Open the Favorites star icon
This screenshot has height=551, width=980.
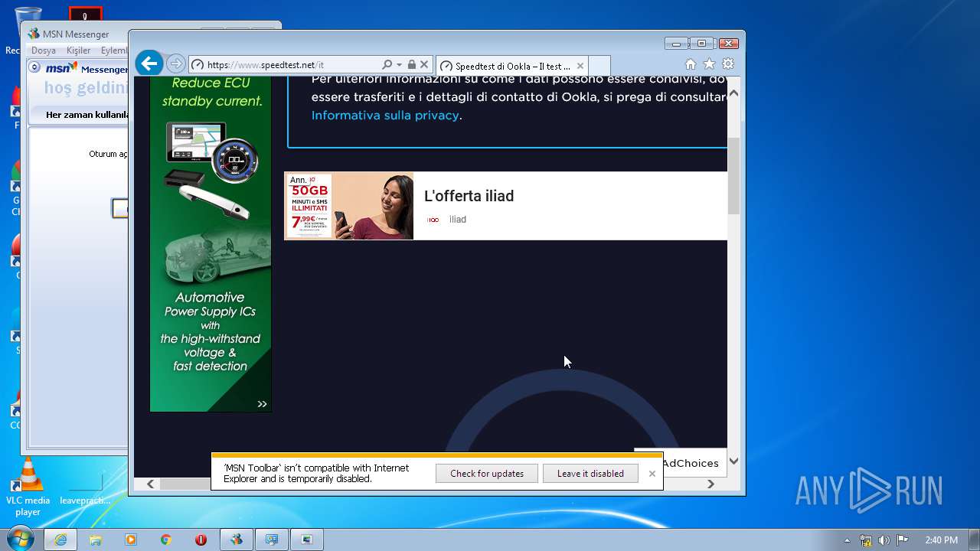point(709,64)
